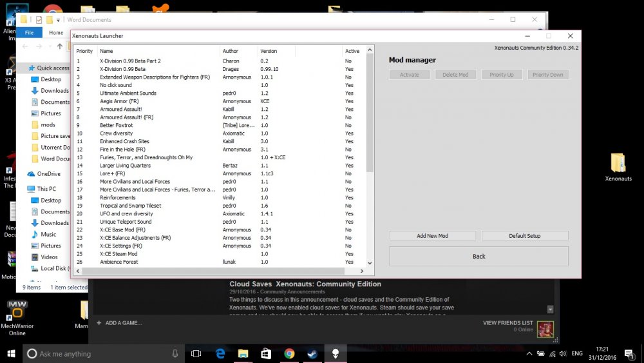Select Larger Living Quarters mod
644x363 pixels.
coord(220,166)
